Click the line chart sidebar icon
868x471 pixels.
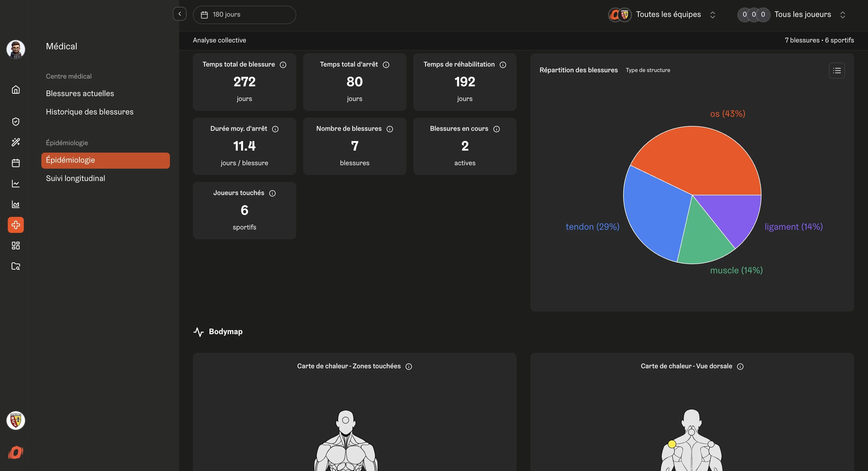[x=15, y=184]
